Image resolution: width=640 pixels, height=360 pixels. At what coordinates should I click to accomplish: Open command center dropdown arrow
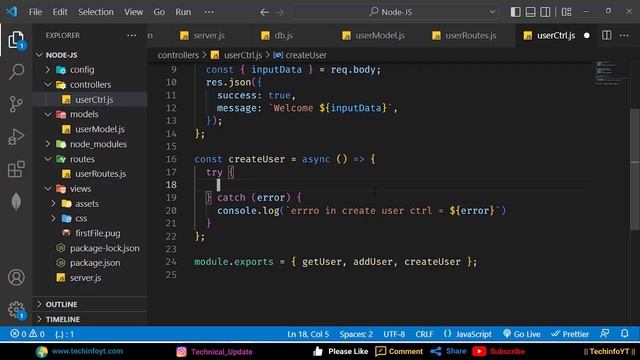(x=492, y=12)
